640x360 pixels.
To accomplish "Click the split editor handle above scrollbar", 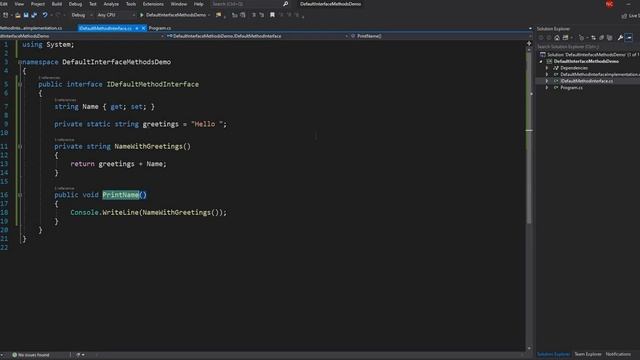I will pos(529,43).
